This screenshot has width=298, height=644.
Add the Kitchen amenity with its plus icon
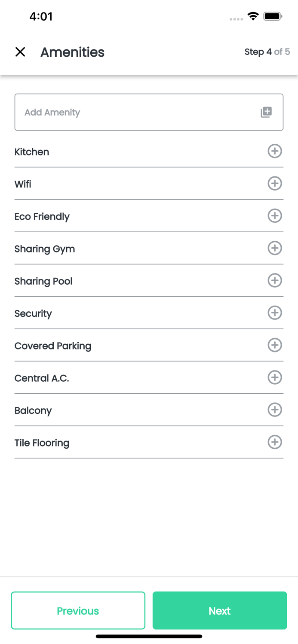point(275,151)
